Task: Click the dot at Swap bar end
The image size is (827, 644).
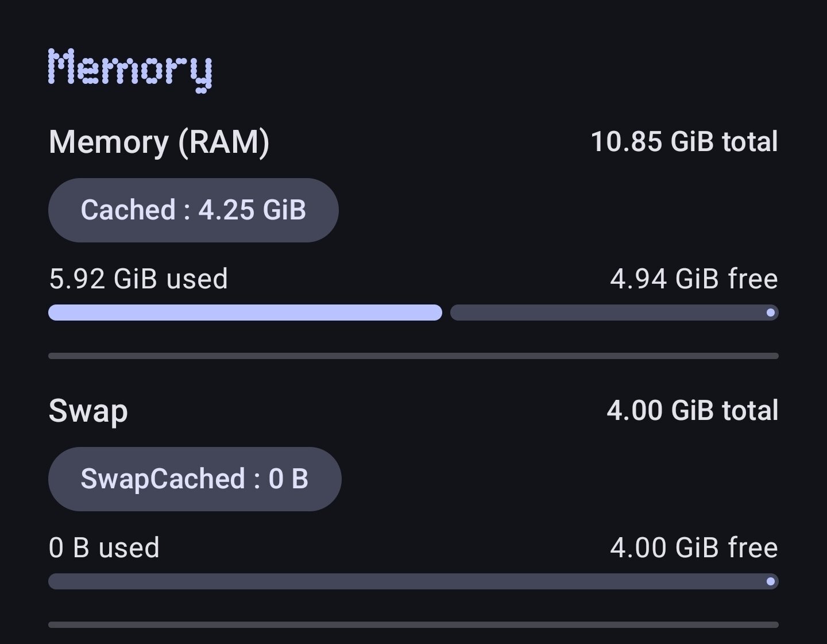Action: [771, 581]
